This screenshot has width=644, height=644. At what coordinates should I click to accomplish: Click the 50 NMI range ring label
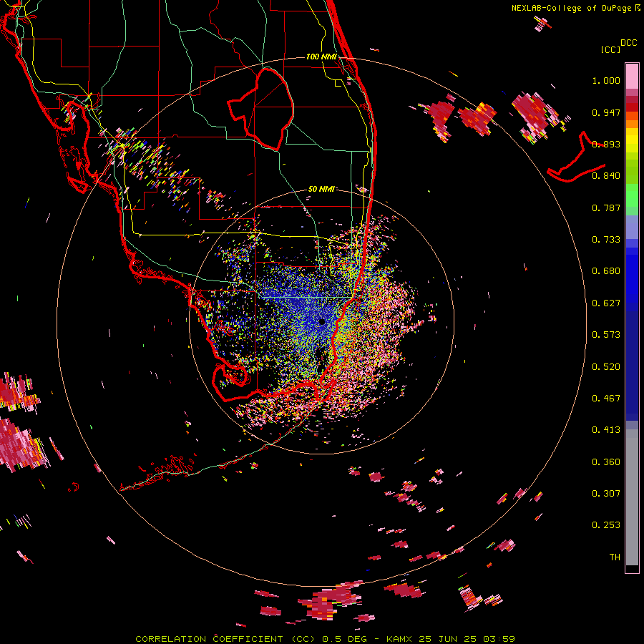point(321,189)
